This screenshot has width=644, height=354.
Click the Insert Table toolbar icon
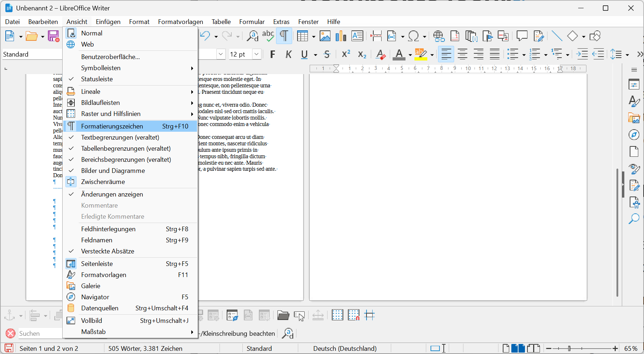coord(303,36)
